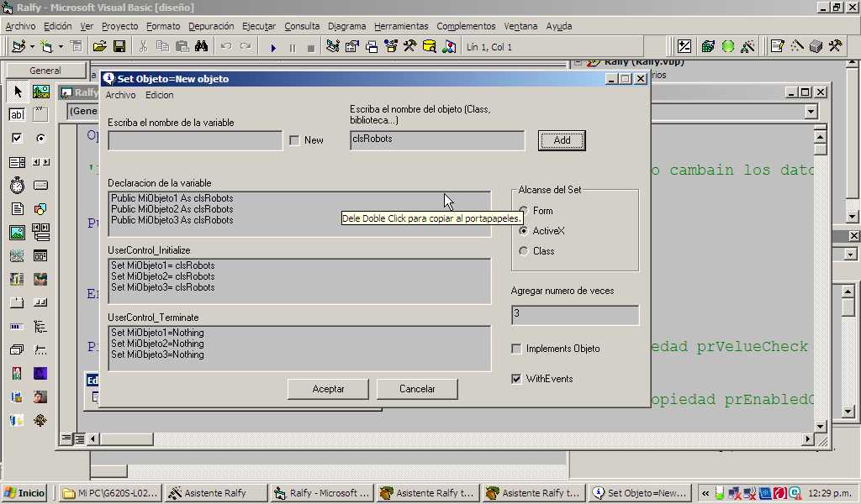This screenshot has height=504, width=861.
Task: Switch code window to Procedure View button
Action: (66, 438)
